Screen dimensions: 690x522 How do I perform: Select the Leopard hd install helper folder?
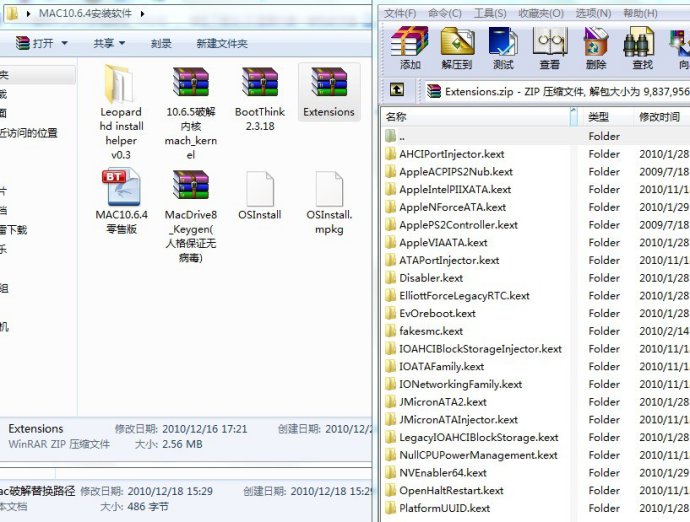(x=121, y=85)
